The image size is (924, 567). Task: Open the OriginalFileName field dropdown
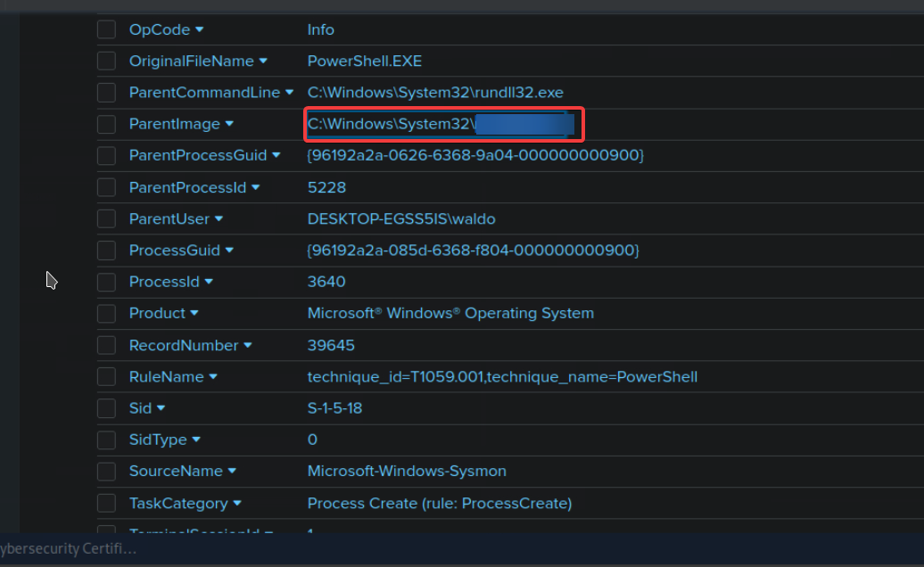[x=263, y=61]
